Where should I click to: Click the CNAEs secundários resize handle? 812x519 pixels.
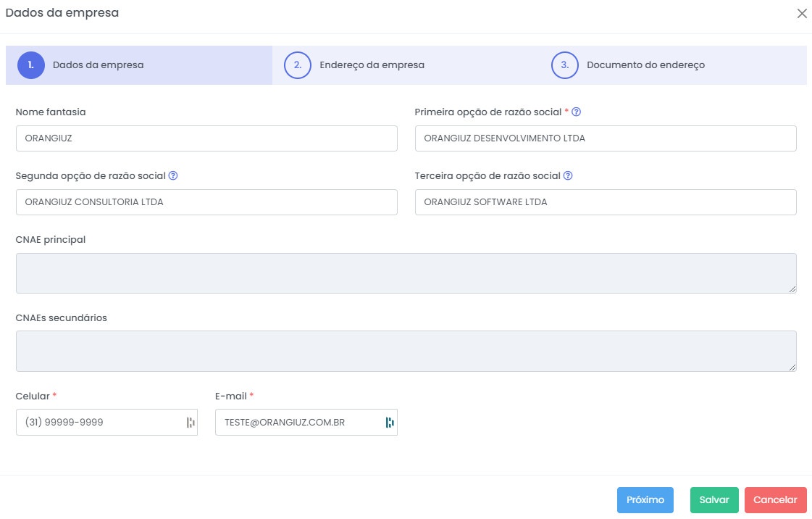click(792, 368)
